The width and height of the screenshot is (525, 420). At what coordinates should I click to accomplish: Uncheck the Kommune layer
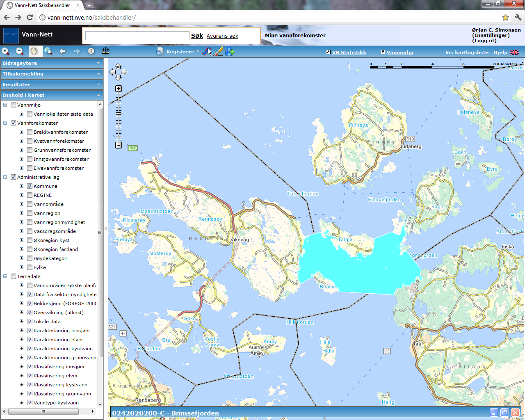(x=30, y=186)
